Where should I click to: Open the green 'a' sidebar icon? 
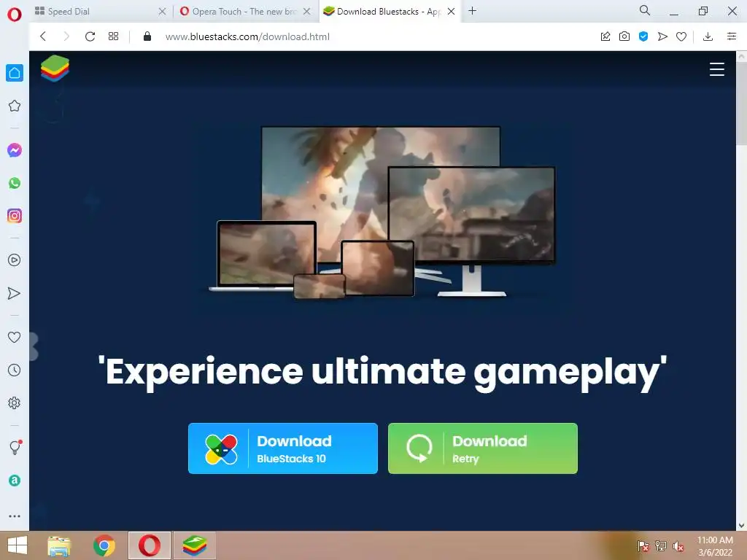[15, 481]
